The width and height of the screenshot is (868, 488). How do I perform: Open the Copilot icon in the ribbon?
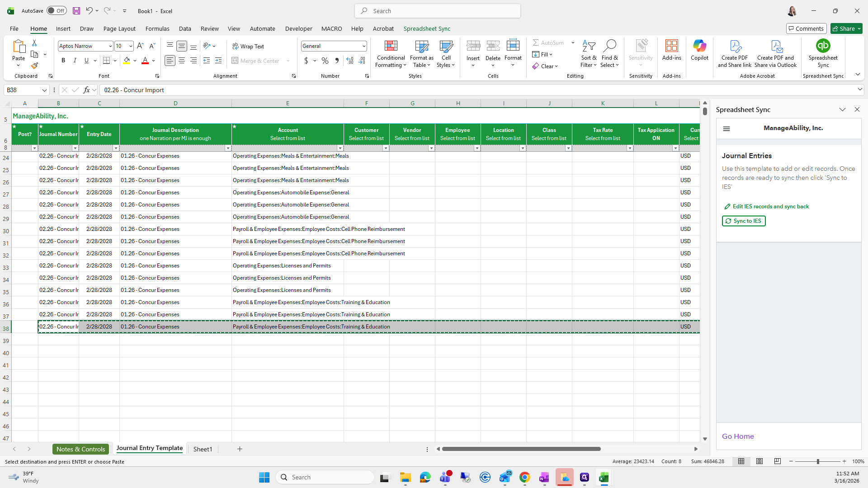699,46
